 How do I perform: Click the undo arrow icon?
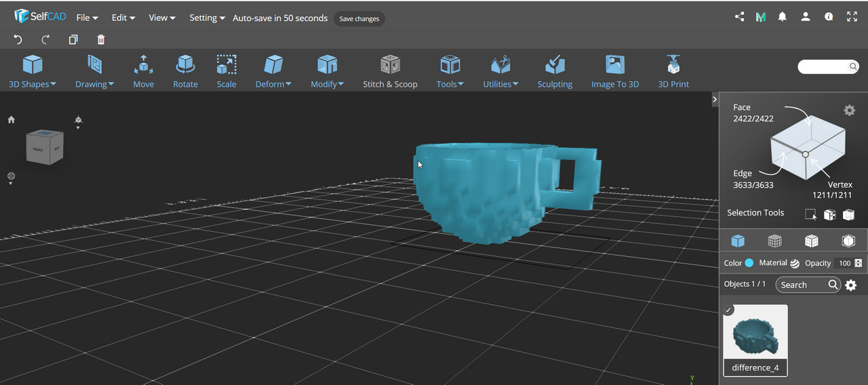click(18, 40)
